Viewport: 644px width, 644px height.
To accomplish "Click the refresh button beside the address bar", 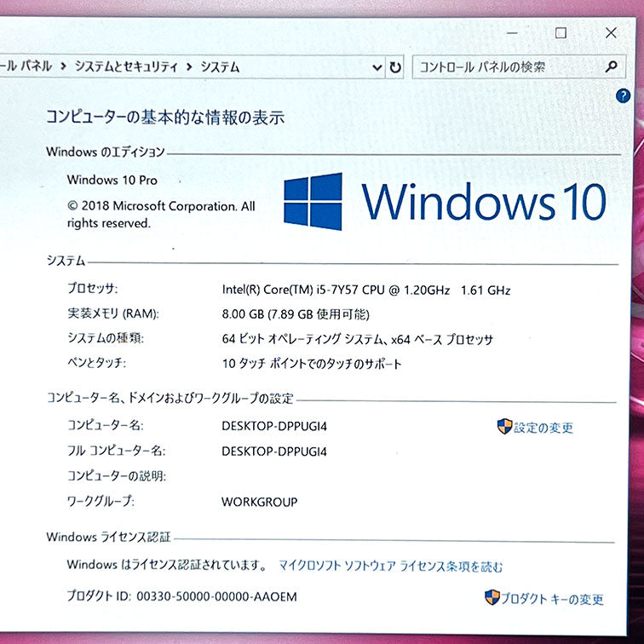I will (395, 66).
